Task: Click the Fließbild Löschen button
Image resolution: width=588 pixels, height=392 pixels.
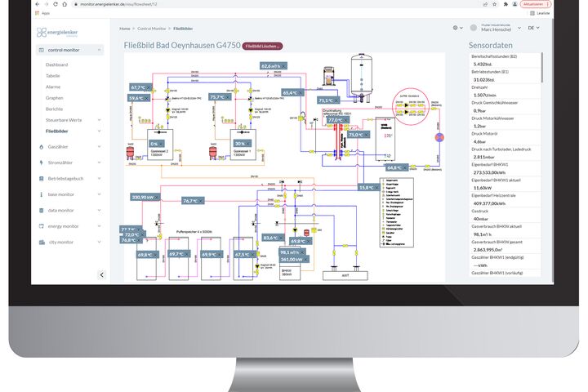Action: click(262, 46)
